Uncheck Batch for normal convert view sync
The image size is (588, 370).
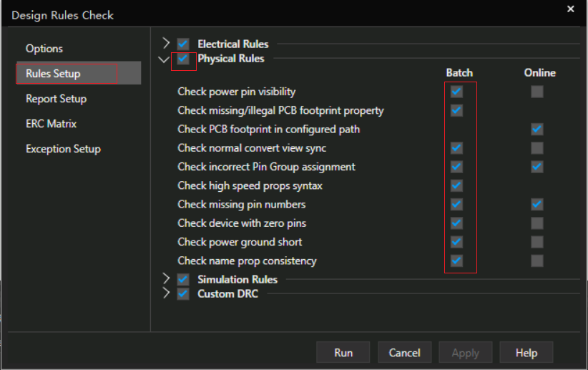[456, 148]
